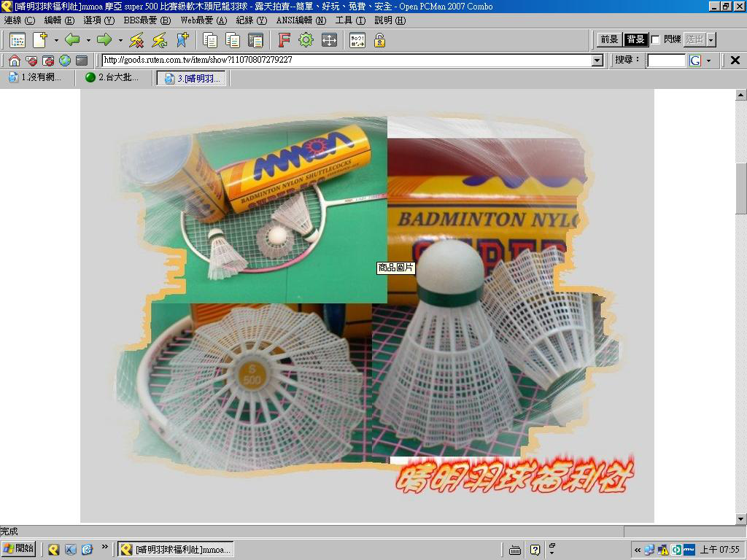This screenshot has width=747, height=560.
Task: Switch to tab 2.台大批...
Action: (x=114, y=77)
